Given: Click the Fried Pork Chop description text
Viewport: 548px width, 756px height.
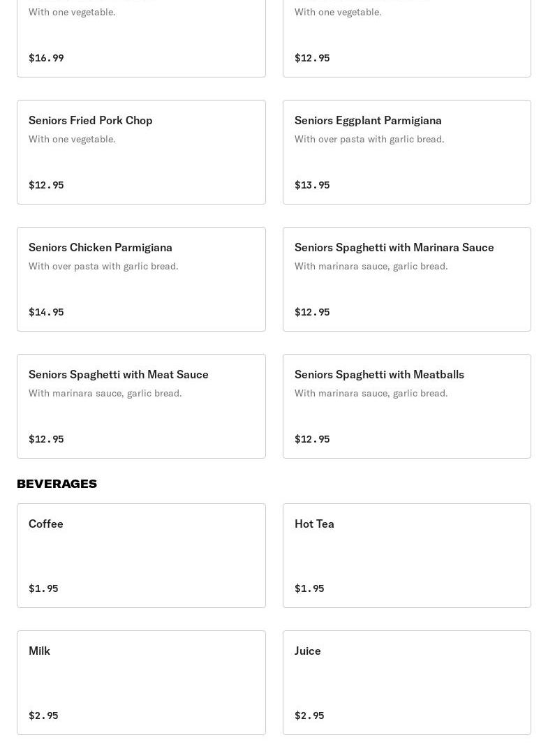Looking at the screenshot, I should pyautogui.click(x=72, y=139).
